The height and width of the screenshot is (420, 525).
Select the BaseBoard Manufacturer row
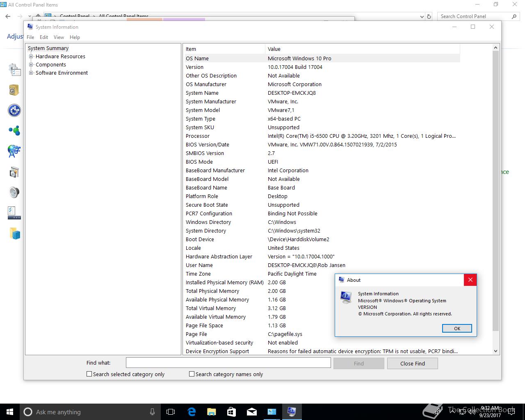click(x=322, y=170)
